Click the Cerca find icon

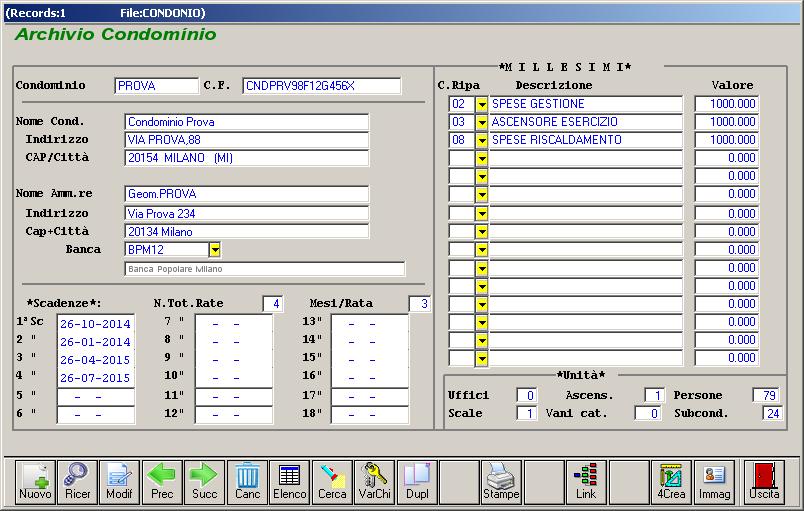pyautogui.click(x=332, y=482)
